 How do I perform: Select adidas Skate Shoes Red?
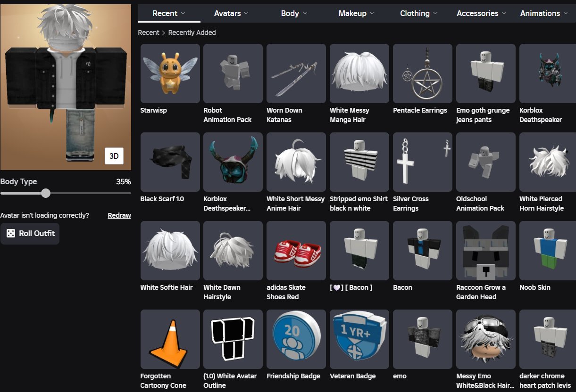point(296,251)
